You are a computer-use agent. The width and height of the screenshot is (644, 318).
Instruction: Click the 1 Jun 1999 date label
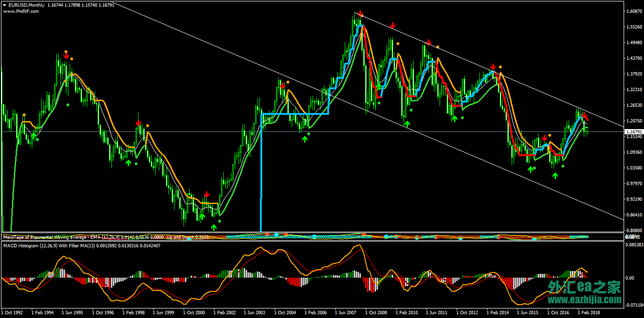tap(164, 313)
